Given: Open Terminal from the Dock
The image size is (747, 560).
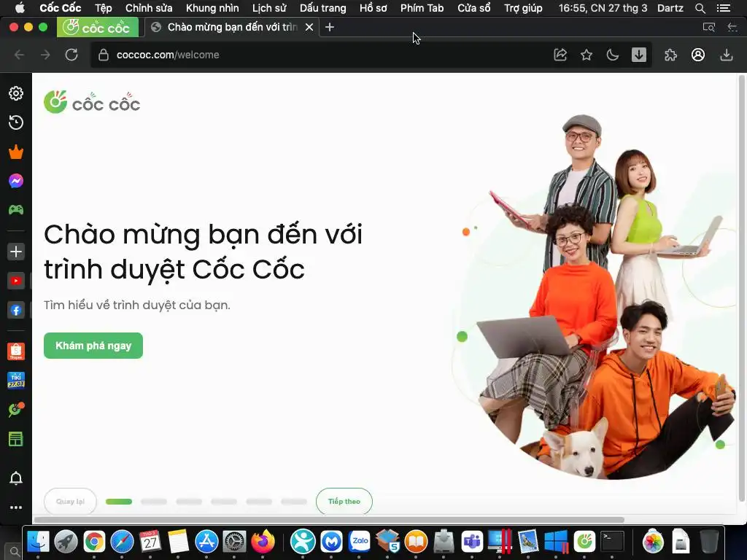Looking at the screenshot, I should (612, 542).
